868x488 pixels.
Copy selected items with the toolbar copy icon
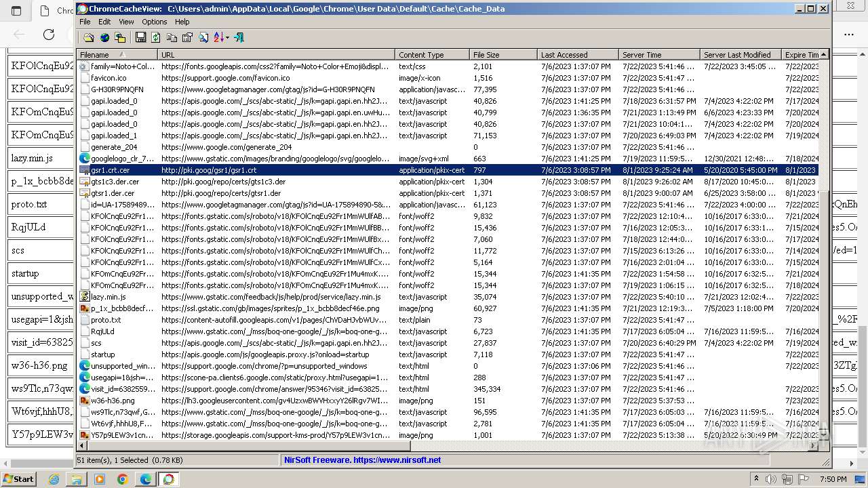172,37
